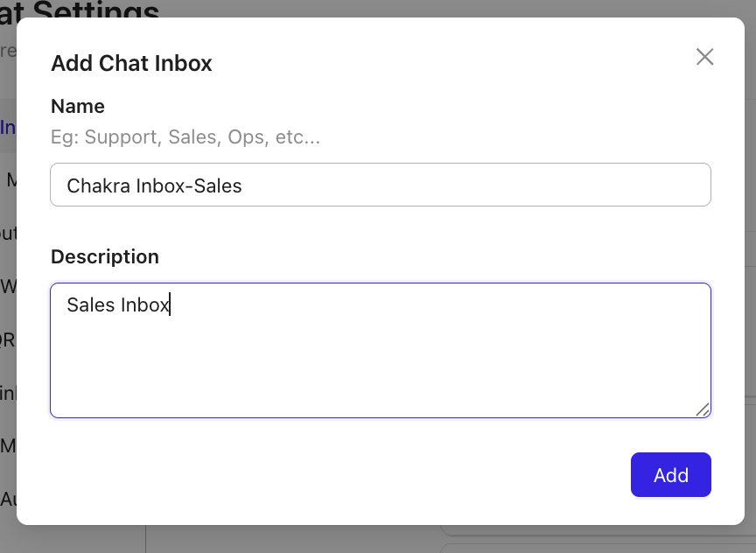Click inside the Description text area
Image resolution: width=756 pixels, height=553 pixels.
click(x=380, y=350)
